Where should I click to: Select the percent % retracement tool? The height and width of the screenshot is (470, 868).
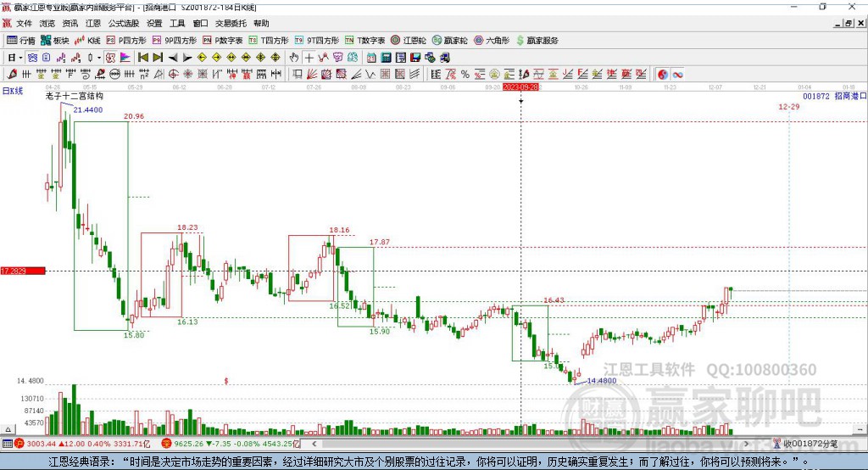point(465,75)
